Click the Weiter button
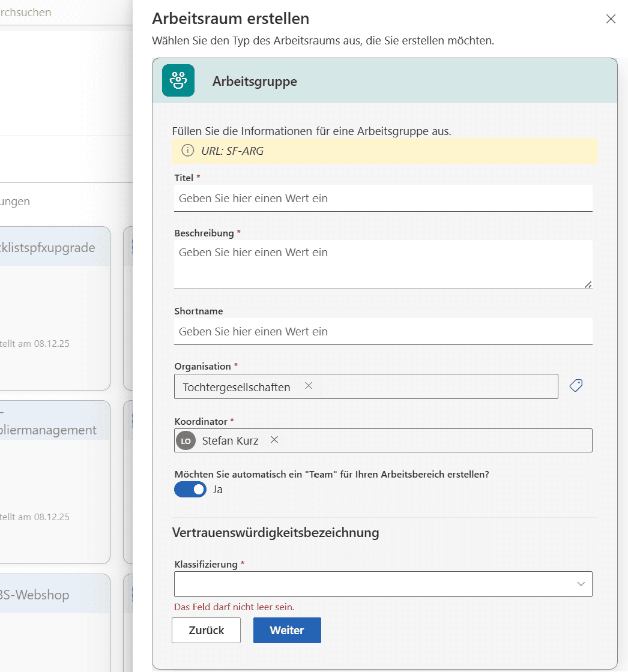The height and width of the screenshot is (672, 628). (287, 630)
